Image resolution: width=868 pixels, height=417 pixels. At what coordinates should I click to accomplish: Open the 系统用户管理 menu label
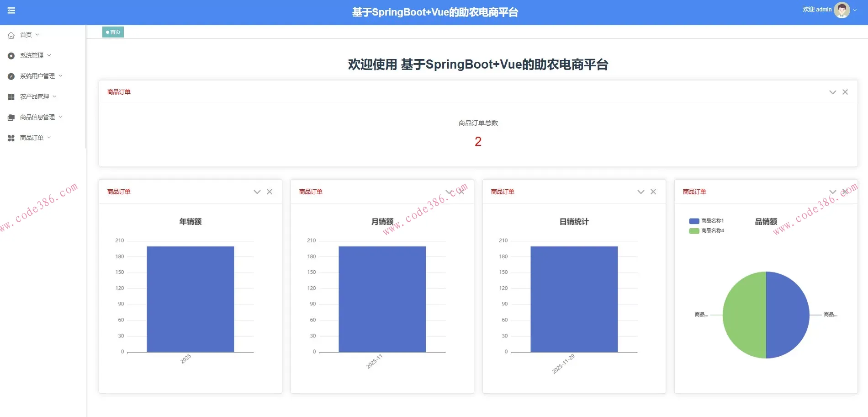[37, 76]
